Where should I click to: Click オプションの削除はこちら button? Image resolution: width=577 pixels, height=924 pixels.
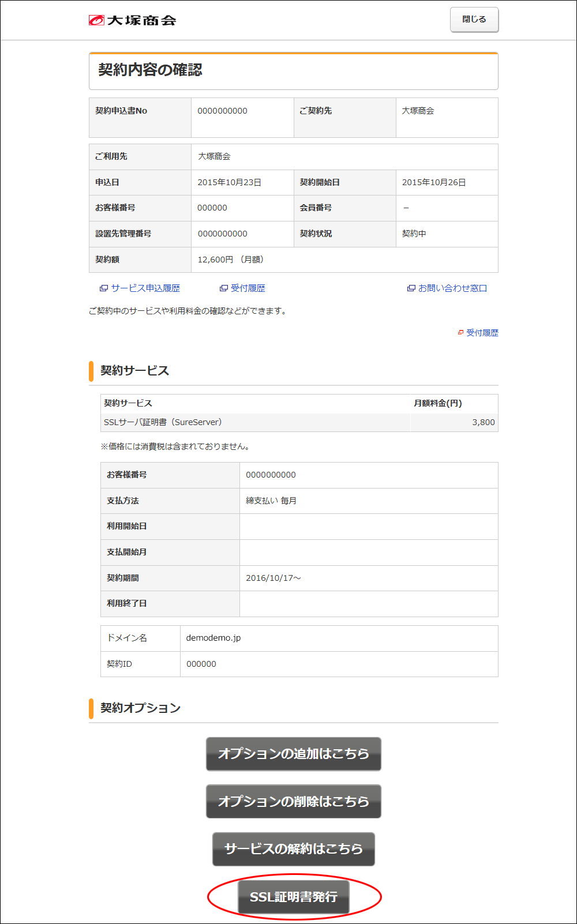point(294,801)
